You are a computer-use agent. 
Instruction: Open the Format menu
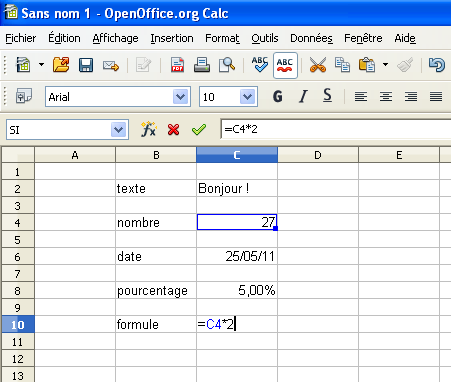click(x=222, y=38)
